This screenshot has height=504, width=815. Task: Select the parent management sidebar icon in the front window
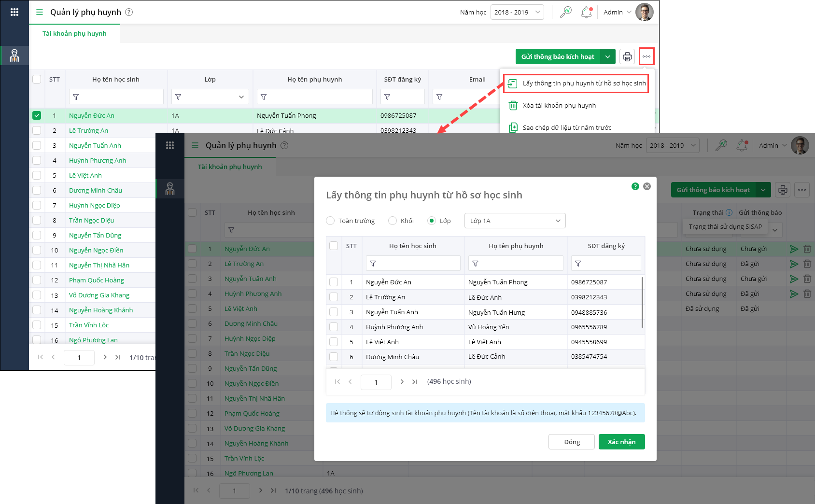coord(170,189)
